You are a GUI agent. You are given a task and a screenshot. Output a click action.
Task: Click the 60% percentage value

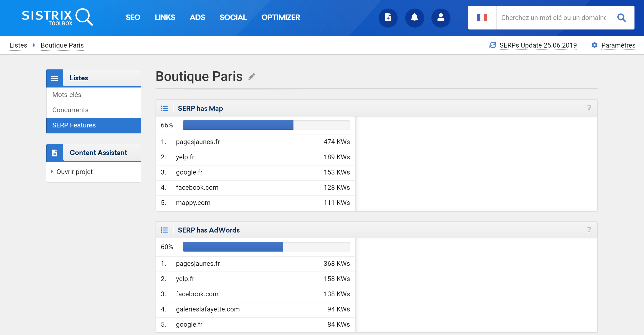tap(167, 247)
